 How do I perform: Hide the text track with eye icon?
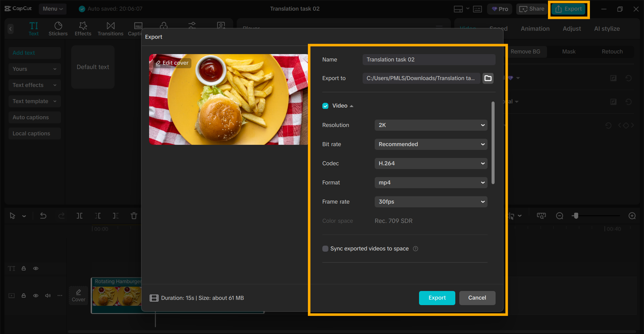36,268
